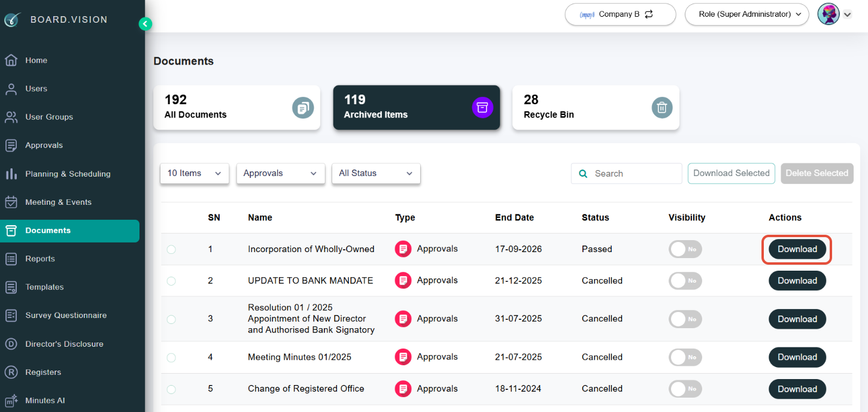This screenshot has height=412, width=868.
Task: Toggle visibility for UPDATE TO BANK MANDATE
Action: click(x=685, y=281)
